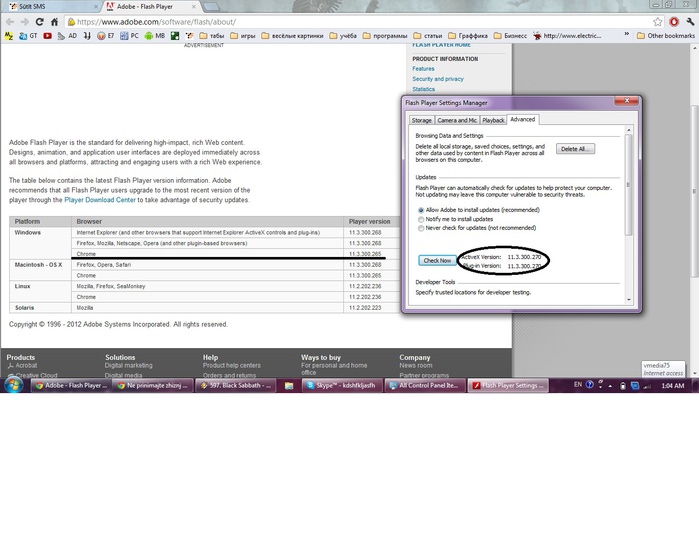Open the Black Sabbath player taskbar button

coord(236,386)
